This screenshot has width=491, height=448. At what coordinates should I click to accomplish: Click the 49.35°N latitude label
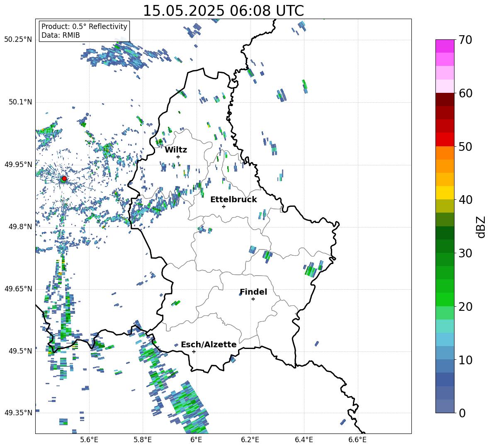point(18,413)
